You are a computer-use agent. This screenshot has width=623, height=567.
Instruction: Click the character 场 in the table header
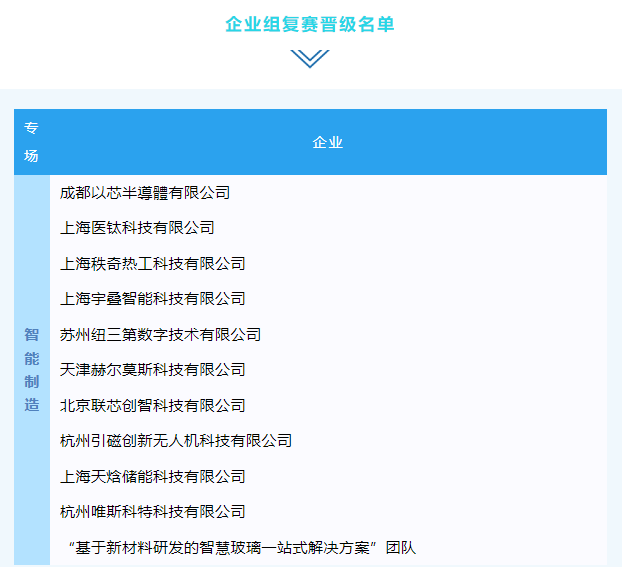click(x=32, y=156)
